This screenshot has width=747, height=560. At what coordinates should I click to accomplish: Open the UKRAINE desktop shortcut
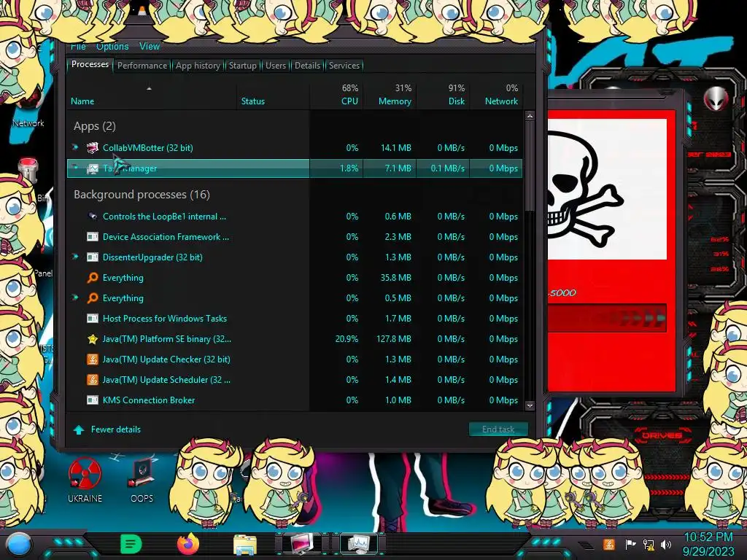click(x=85, y=480)
